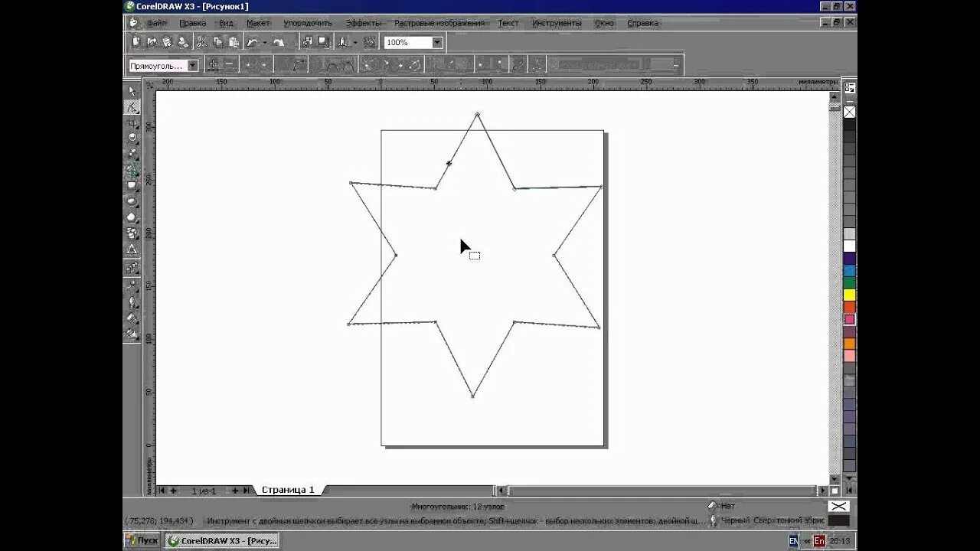Viewport: 980px width, 551px height.
Task: Select the Eyedropper tool
Action: (132, 286)
